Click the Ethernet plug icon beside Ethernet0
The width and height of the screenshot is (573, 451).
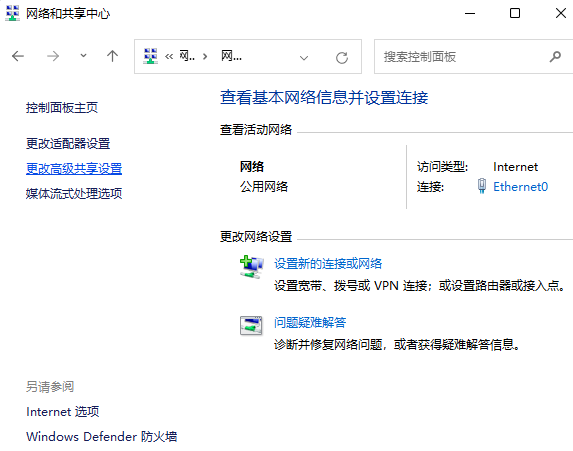point(482,186)
